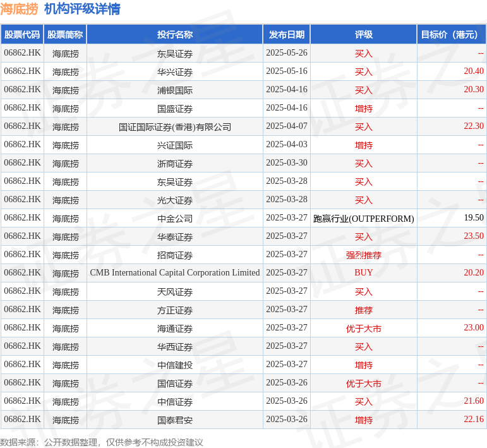
Task: Click the 跑赢行业(OUTPERFORM) rating
Action: coord(364,219)
